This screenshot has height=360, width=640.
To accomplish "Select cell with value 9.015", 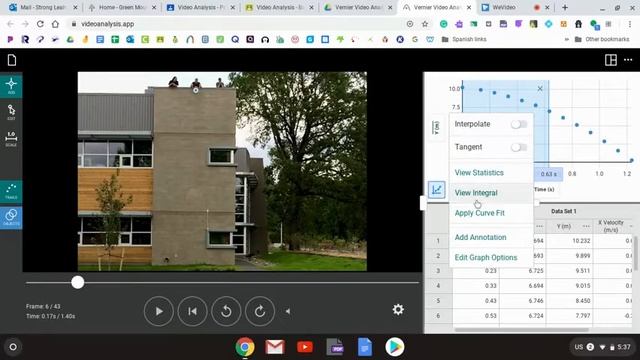I will pos(569,286).
